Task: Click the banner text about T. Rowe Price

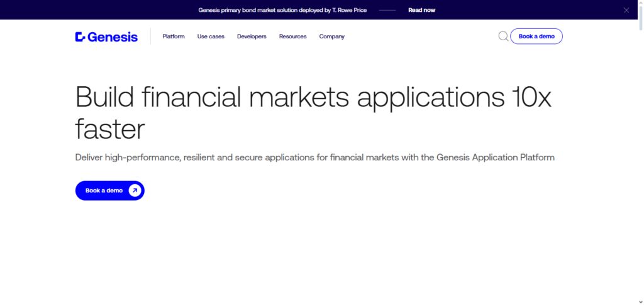Action: coord(282,10)
